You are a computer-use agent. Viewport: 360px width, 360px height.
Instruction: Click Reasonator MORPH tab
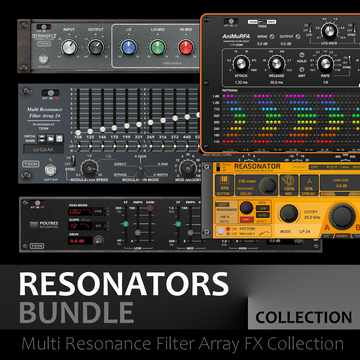point(343,236)
